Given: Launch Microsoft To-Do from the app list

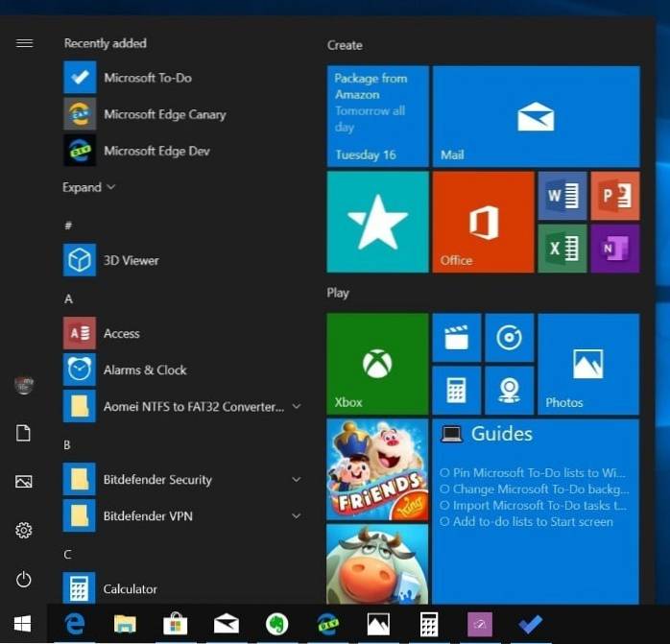Looking at the screenshot, I should [148, 78].
